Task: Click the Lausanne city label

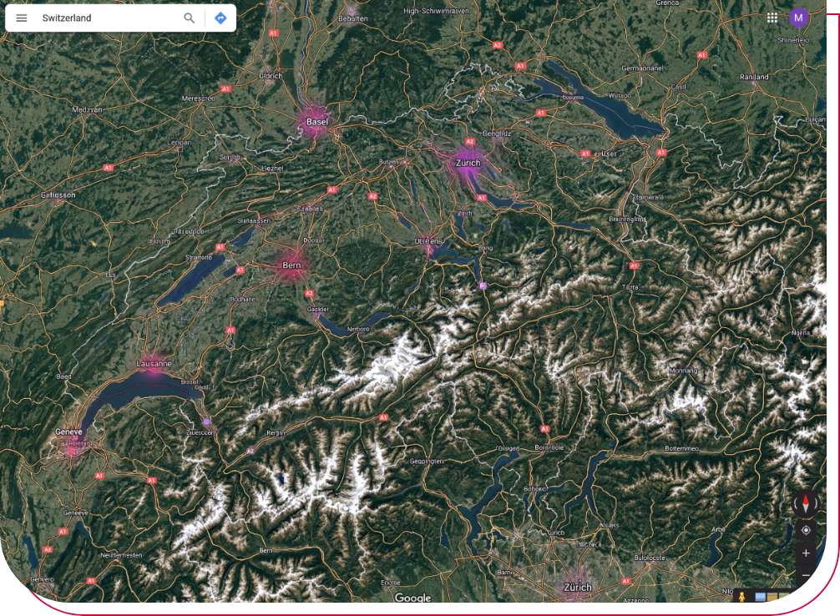Action: point(154,364)
